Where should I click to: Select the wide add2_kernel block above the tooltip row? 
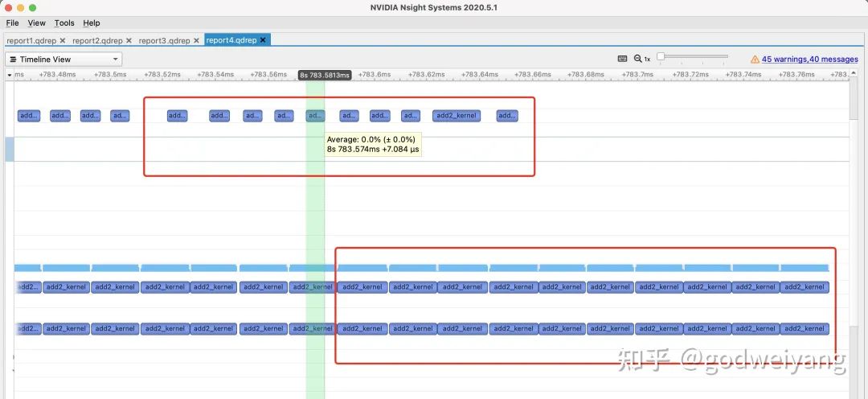pyautogui.click(x=457, y=116)
